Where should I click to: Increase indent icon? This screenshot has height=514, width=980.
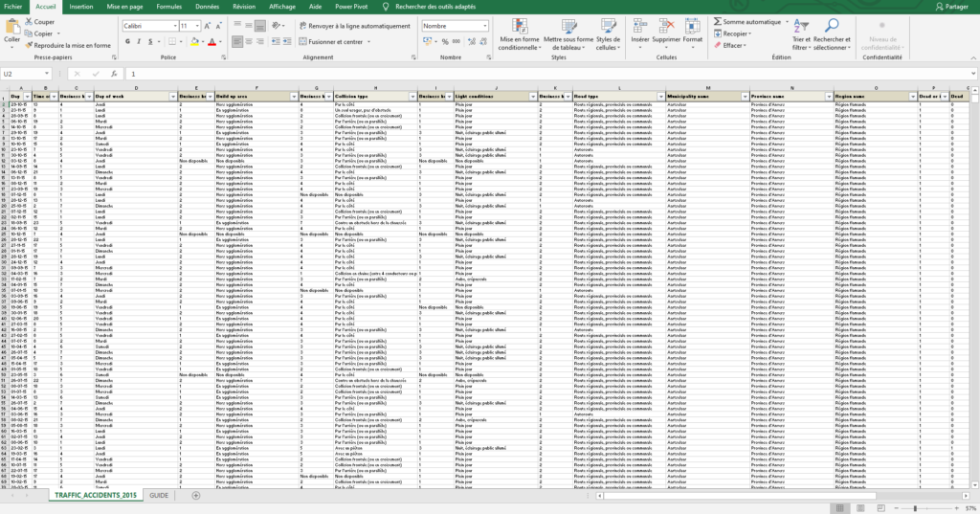(x=287, y=42)
